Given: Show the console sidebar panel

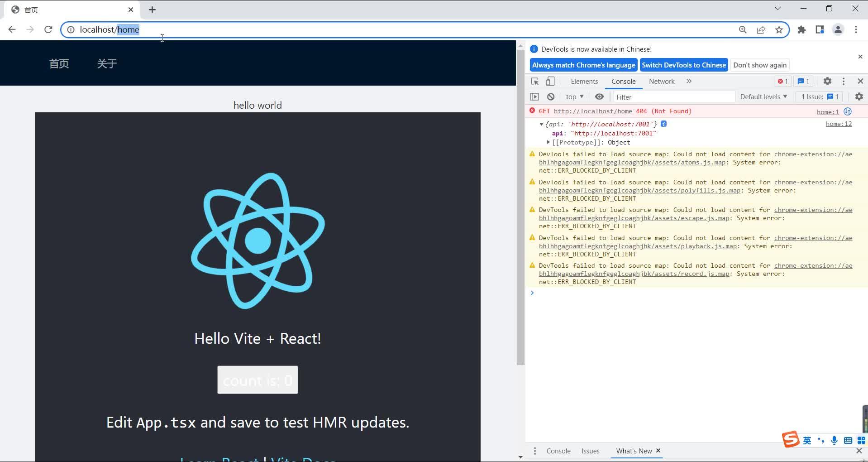Looking at the screenshot, I should 535,96.
